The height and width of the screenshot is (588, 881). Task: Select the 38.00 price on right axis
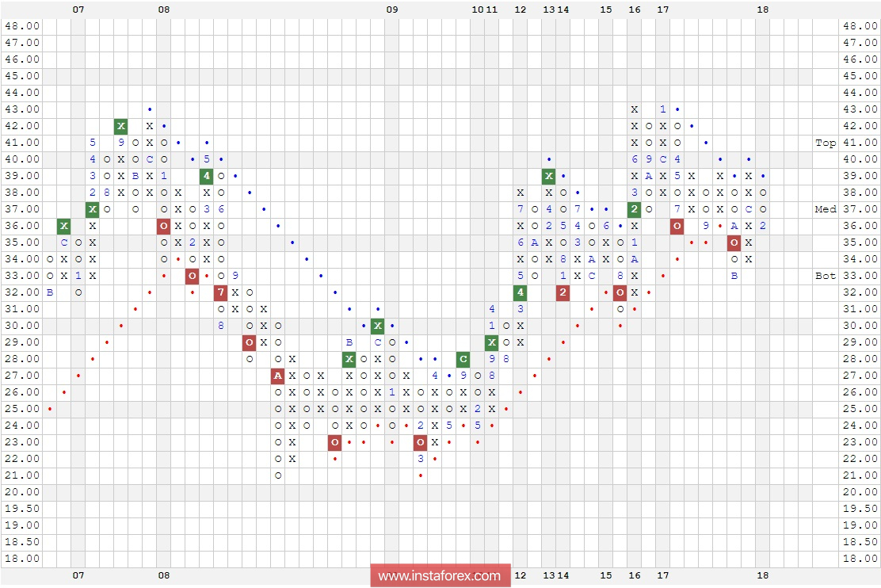pyautogui.click(x=860, y=193)
